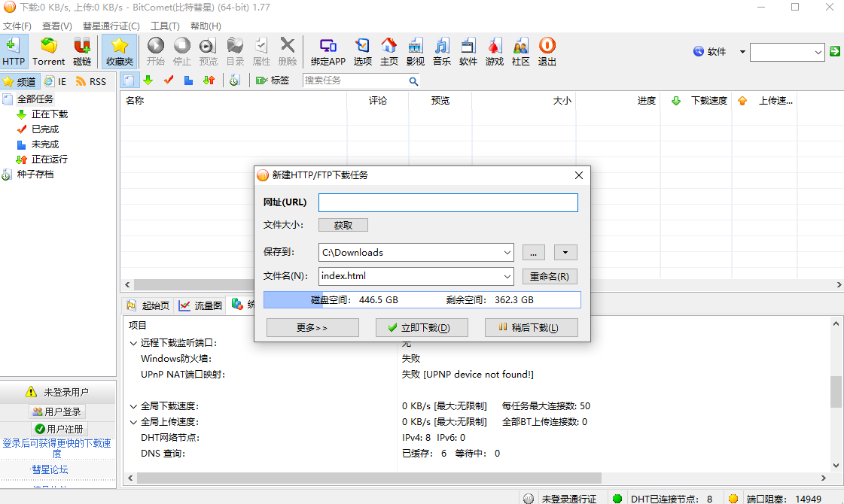844x504 pixels.
Task: Switch to the RSS tab
Action: click(x=92, y=81)
